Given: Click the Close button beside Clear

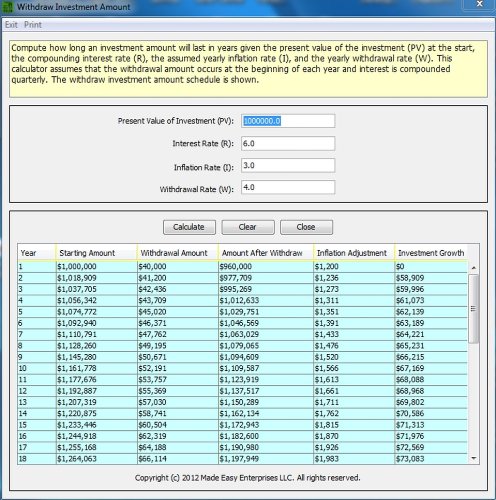Looking at the screenshot, I should (306, 227).
